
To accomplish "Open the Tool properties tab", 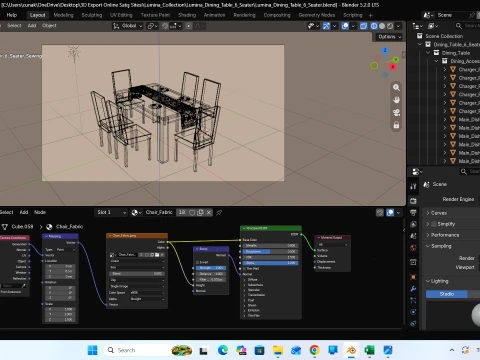I will pos(413,186).
